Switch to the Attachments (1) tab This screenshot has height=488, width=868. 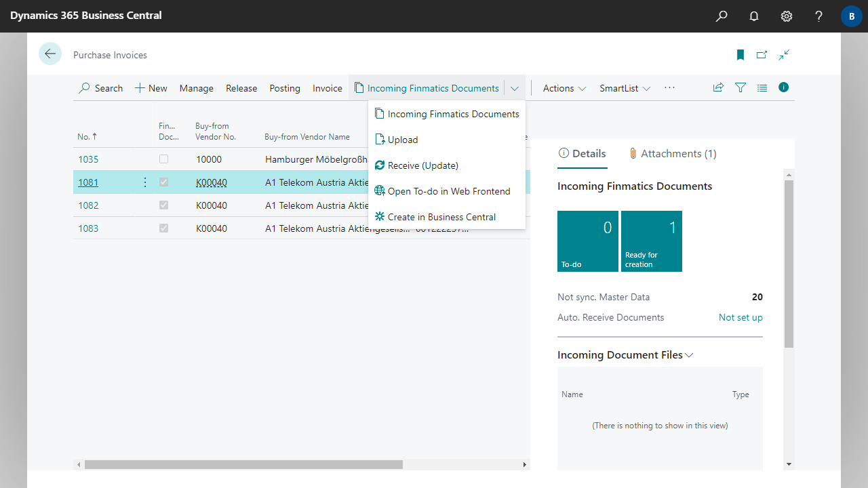tap(672, 154)
